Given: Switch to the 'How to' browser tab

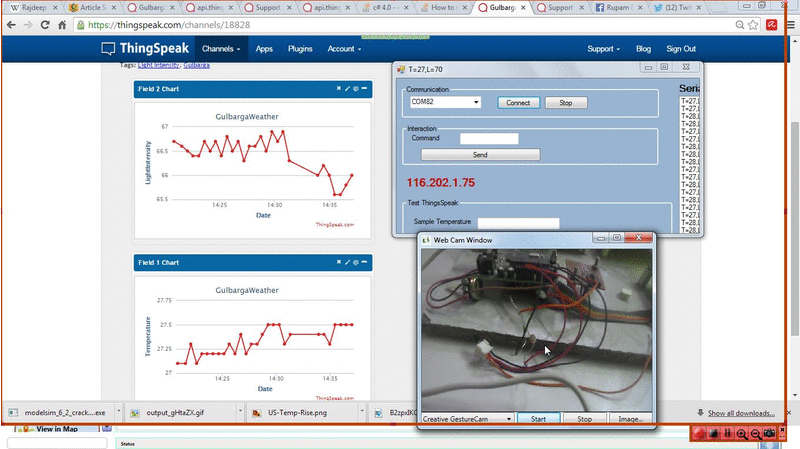Looking at the screenshot, I should [445, 8].
